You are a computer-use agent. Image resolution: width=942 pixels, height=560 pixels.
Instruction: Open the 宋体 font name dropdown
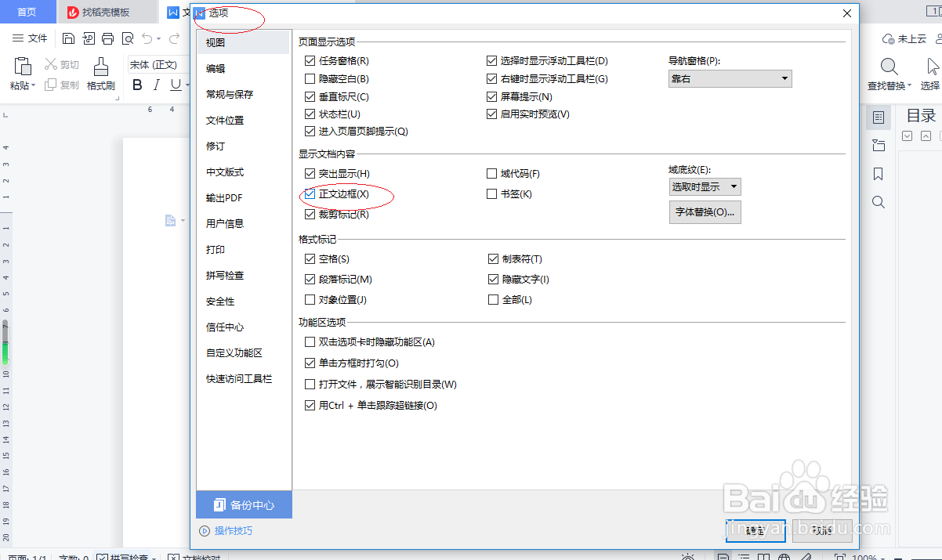155,63
